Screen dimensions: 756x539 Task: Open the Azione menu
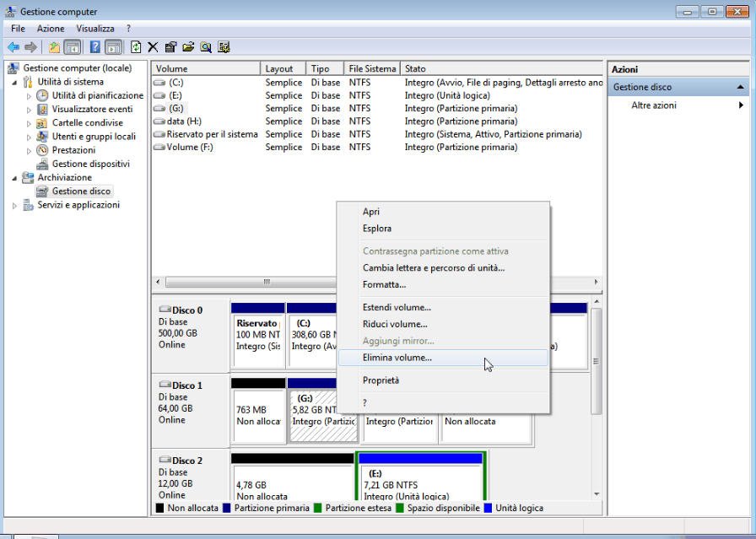50,29
